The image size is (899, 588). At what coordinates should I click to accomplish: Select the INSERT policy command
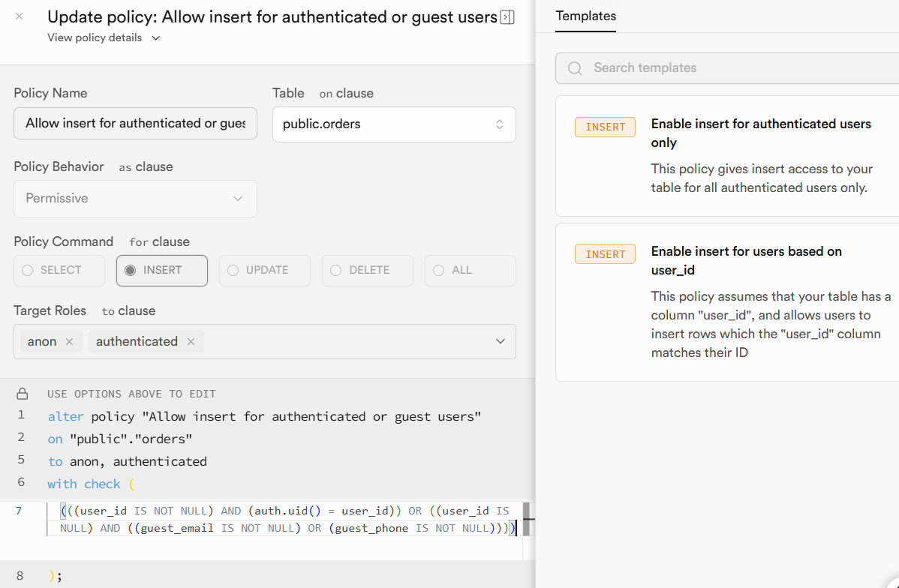[162, 271]
